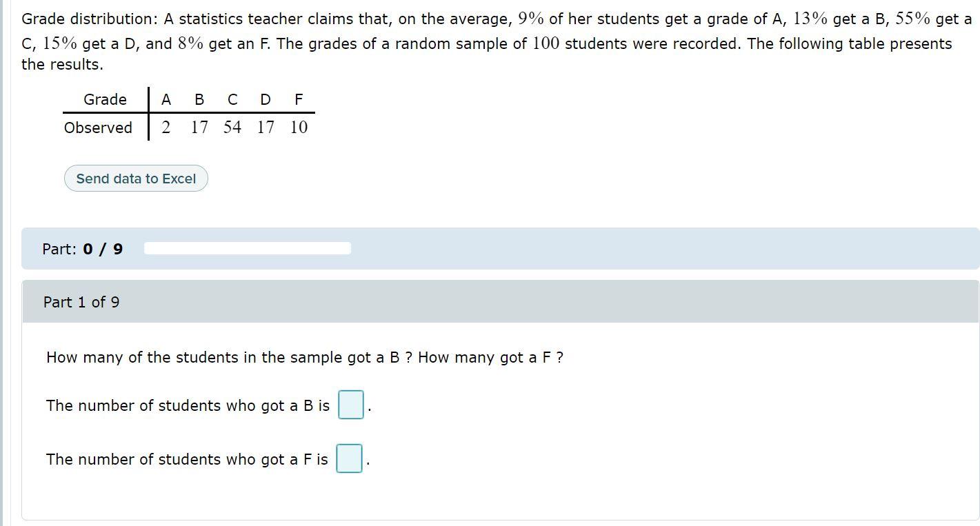Select the Grade column header D
The image size is (980, 526).
tap(265, 99)
